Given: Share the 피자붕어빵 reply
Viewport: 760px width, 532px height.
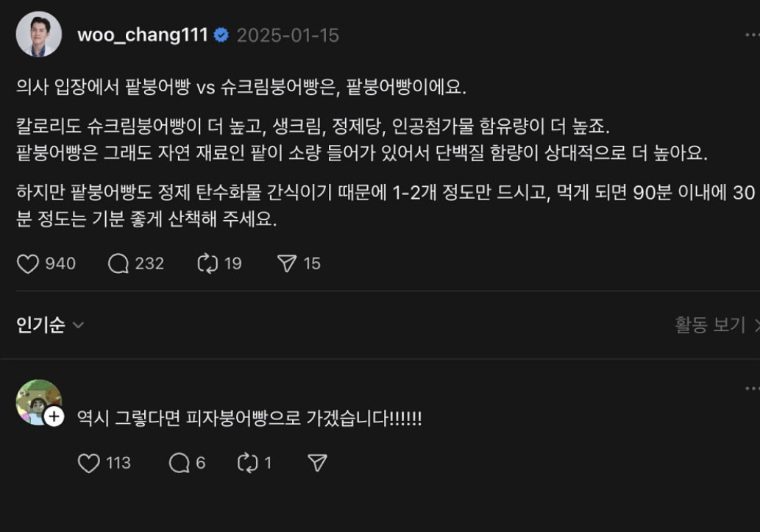Looking at the screenshot, I should point(317,463).
